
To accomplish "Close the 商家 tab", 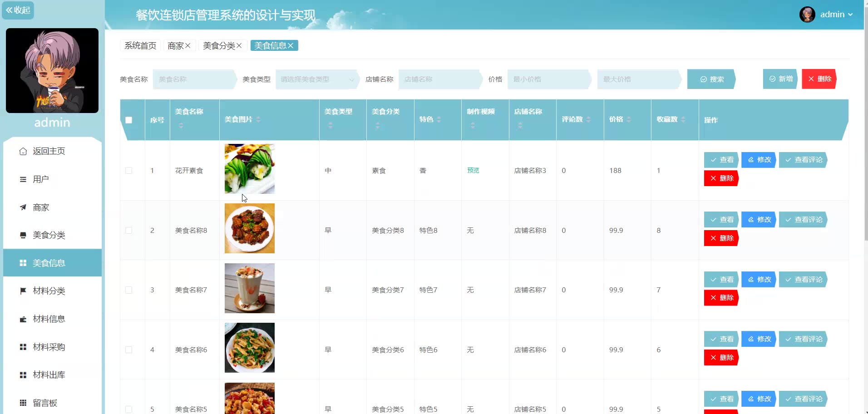I will click(x=188, y=45).
